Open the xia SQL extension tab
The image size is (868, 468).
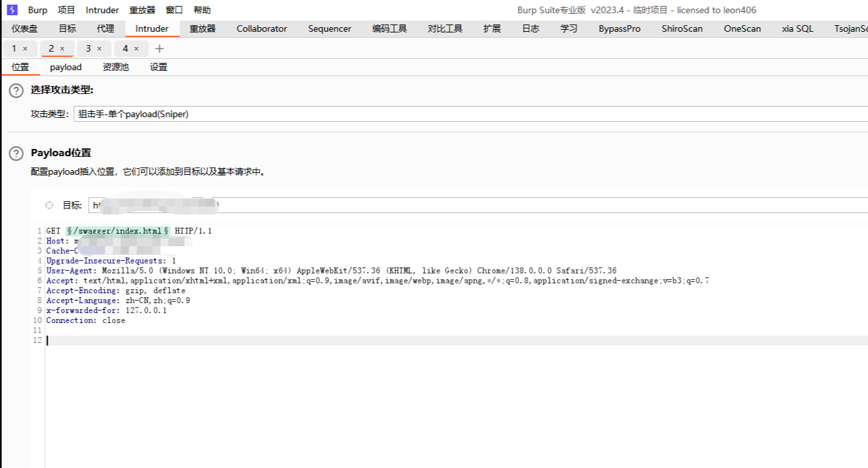(x=797, y=28)
